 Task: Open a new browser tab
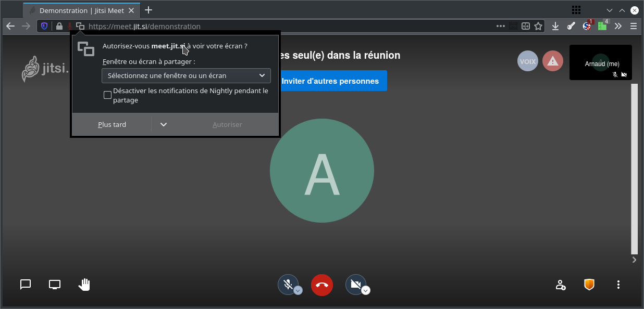click(x=148, y=10)
